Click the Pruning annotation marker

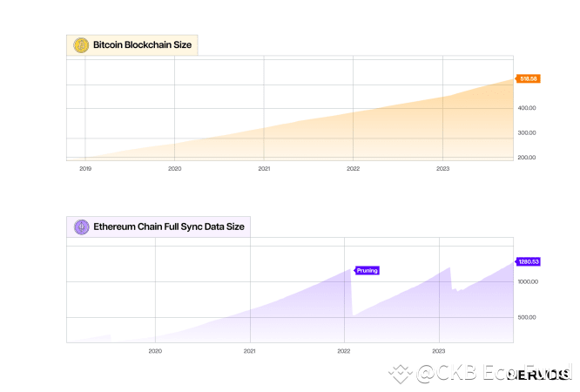coord(368,270)
